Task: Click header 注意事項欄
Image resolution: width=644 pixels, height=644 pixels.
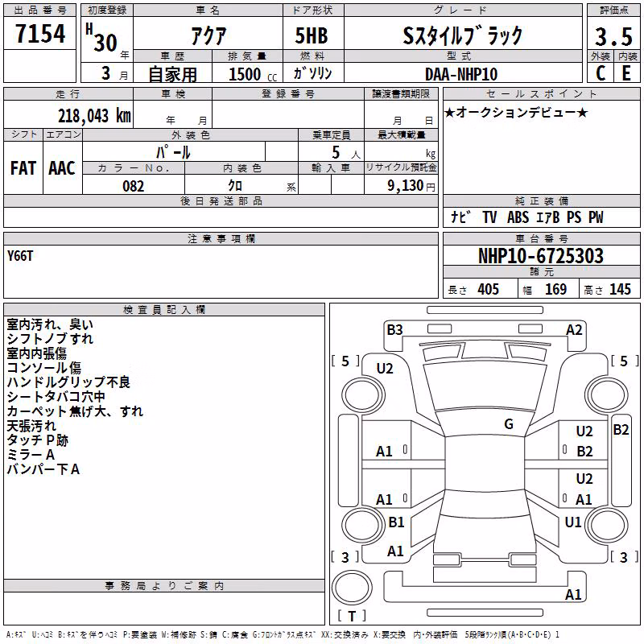Action: click(x=221, y=238)
